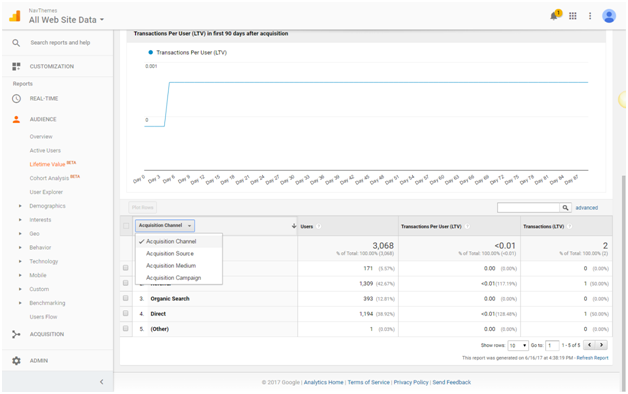Click the Go to page number field
This screenshot has height=394, width=628.
[x=552, y=345]
